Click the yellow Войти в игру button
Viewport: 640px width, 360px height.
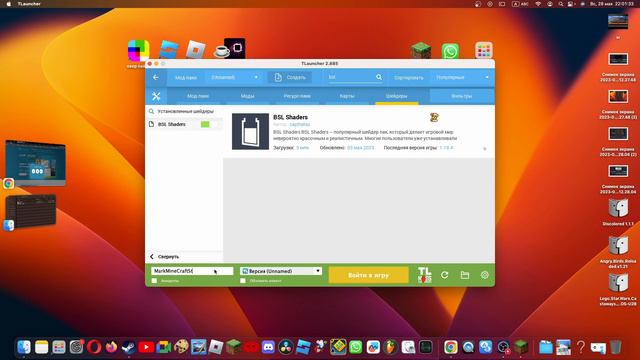369,275
